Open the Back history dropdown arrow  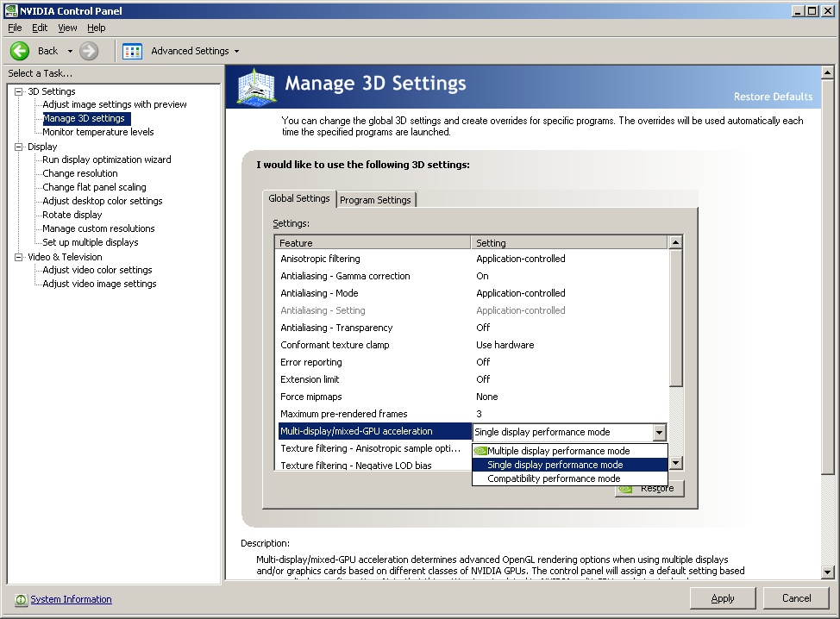(70, 52)
